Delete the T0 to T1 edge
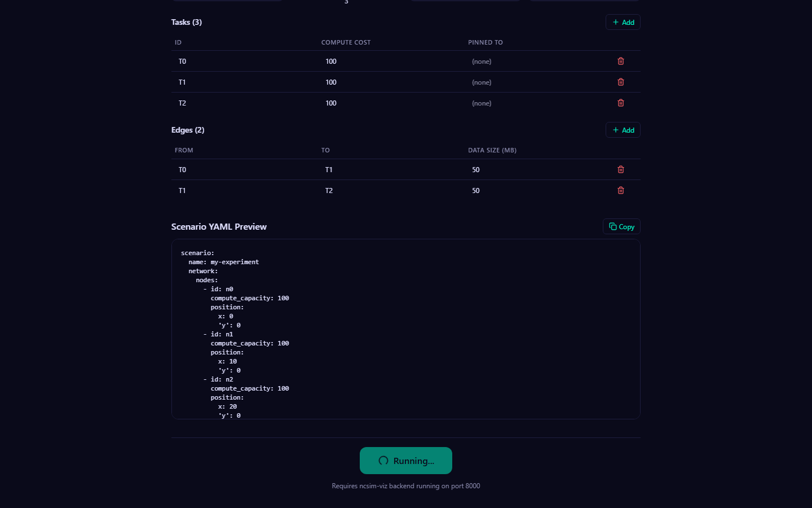The image size is (812, 508). (620, 169)
